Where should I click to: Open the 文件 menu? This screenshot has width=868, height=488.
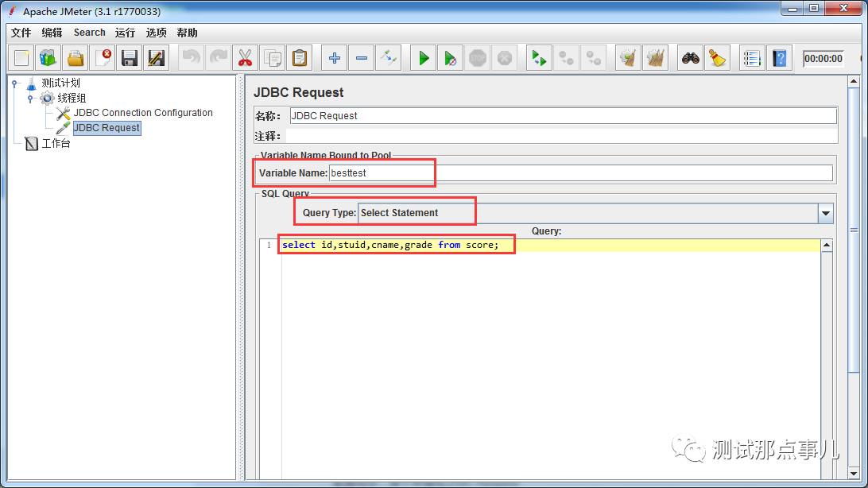21,33
